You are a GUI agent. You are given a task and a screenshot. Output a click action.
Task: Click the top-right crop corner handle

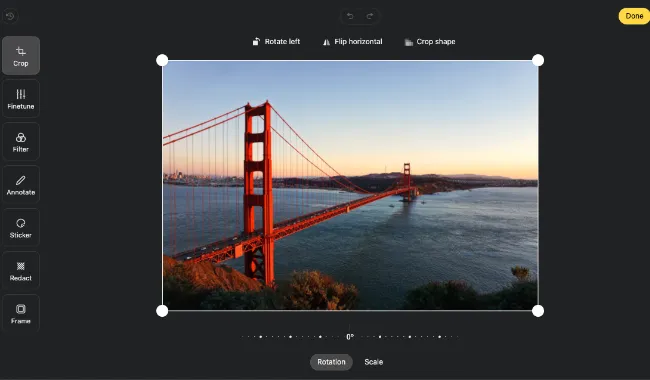[538, 60]
